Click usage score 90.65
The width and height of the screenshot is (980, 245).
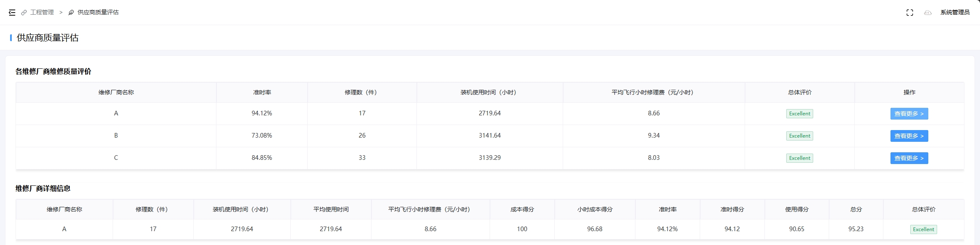coord(797,229)
